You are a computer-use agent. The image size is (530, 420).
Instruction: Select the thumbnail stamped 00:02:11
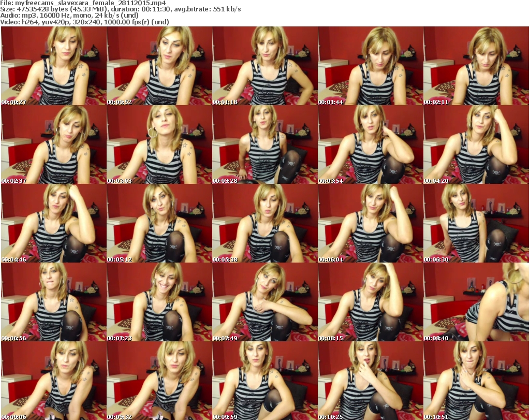pos(476,66)
